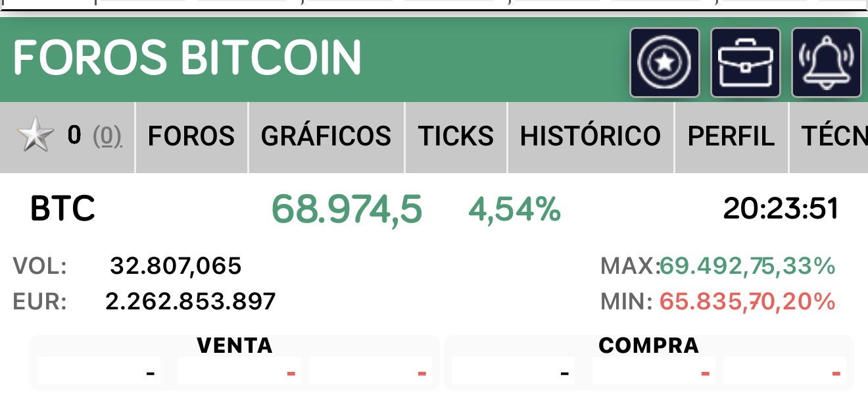Open the TICKS tab
Screen dimensions: 868x416
point(456,136)
